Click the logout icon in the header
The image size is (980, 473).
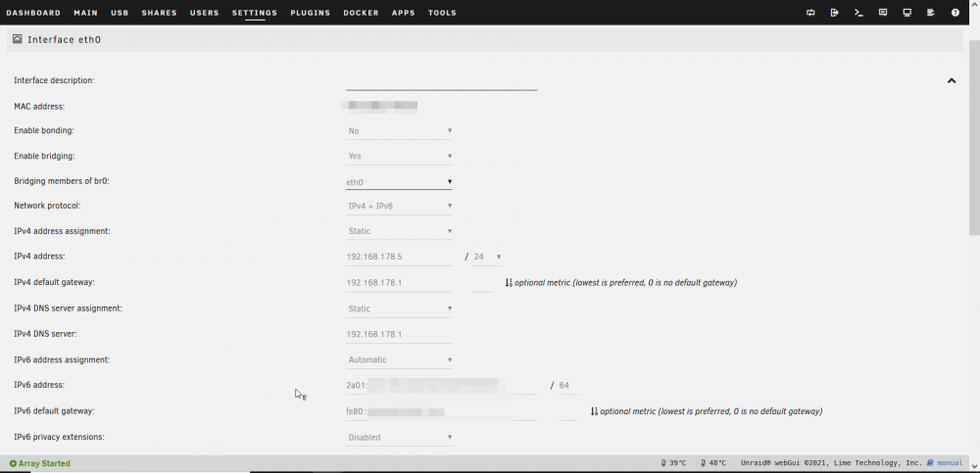point(834,13)
